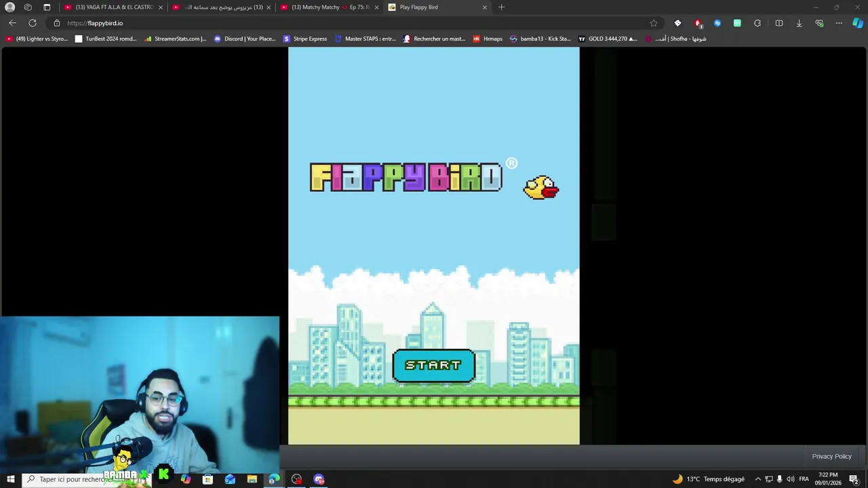Open Microsoft Edge taskbar icon
Viewport: 868px width, 488px height.
point(274,479)
